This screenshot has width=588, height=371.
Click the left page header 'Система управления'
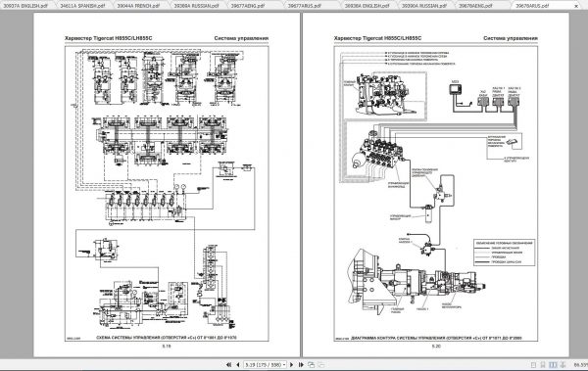click(241, 38)
